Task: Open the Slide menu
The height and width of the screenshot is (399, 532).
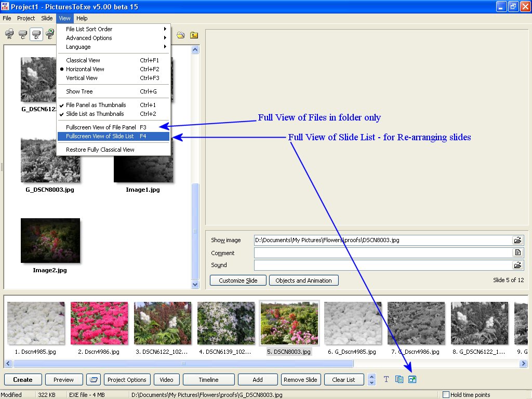Action: point(47,18)
